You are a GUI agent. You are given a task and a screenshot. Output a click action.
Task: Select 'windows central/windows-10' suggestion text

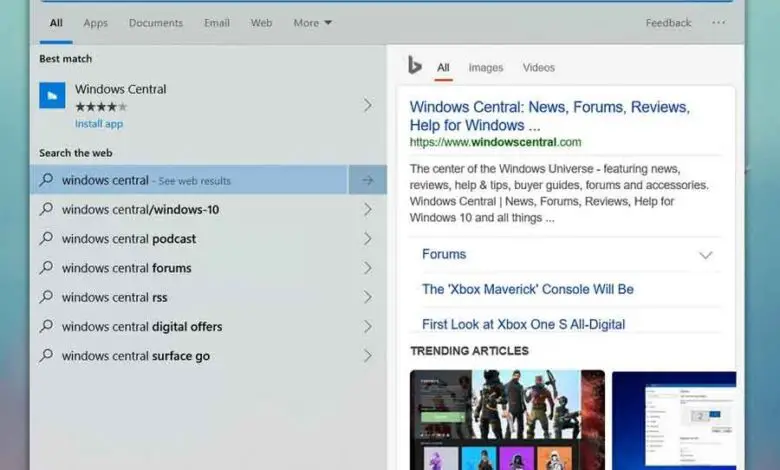click(140, 209)
